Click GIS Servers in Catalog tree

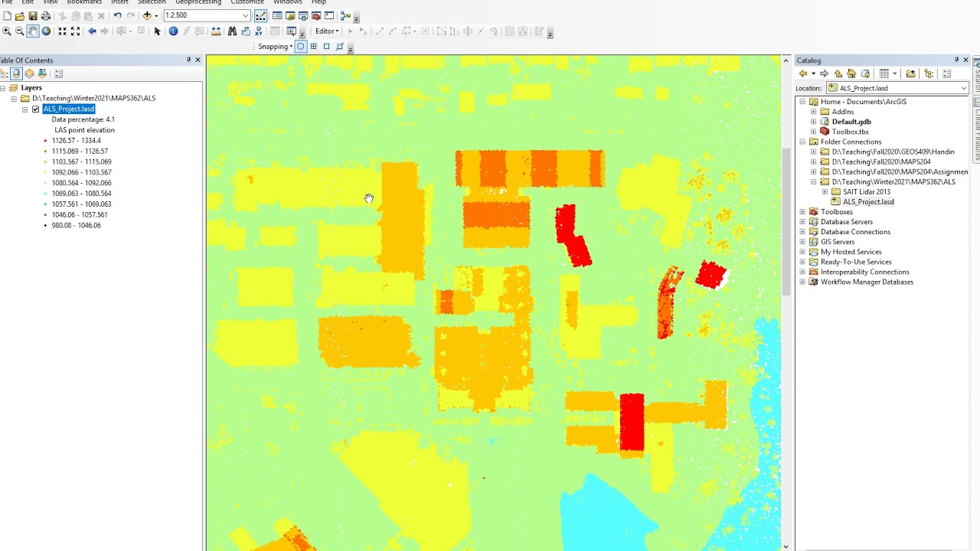pos(838,242)
